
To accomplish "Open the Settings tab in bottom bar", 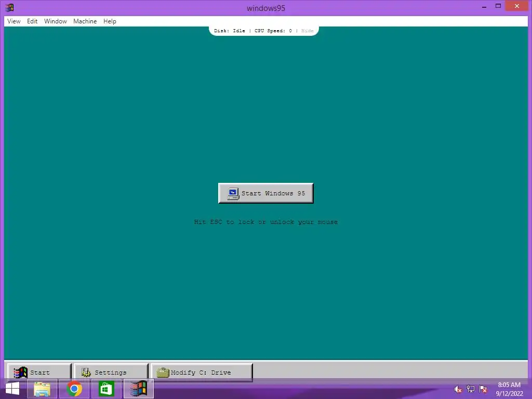I will point(111,372).
